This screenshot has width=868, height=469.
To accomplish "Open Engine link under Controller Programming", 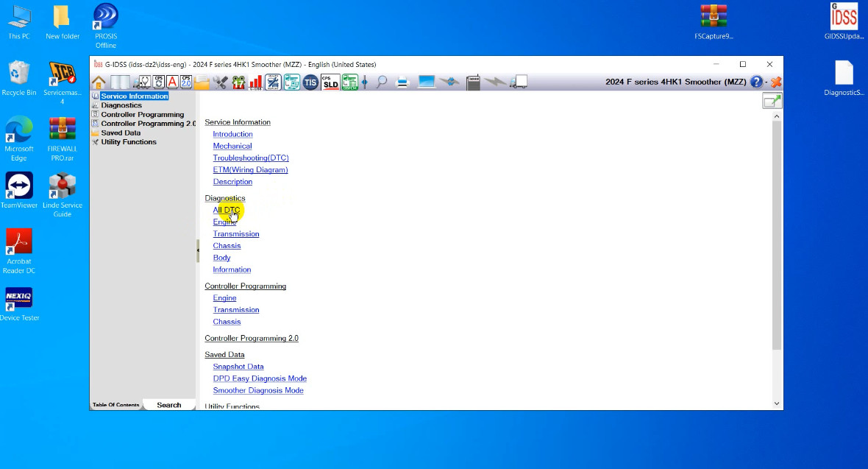I will [x=225, y=297].
